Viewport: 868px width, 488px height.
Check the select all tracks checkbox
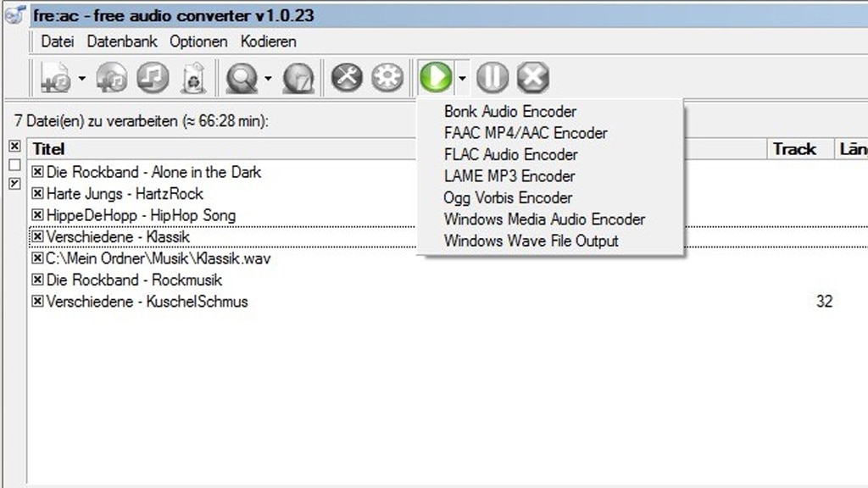pos(13,146)
